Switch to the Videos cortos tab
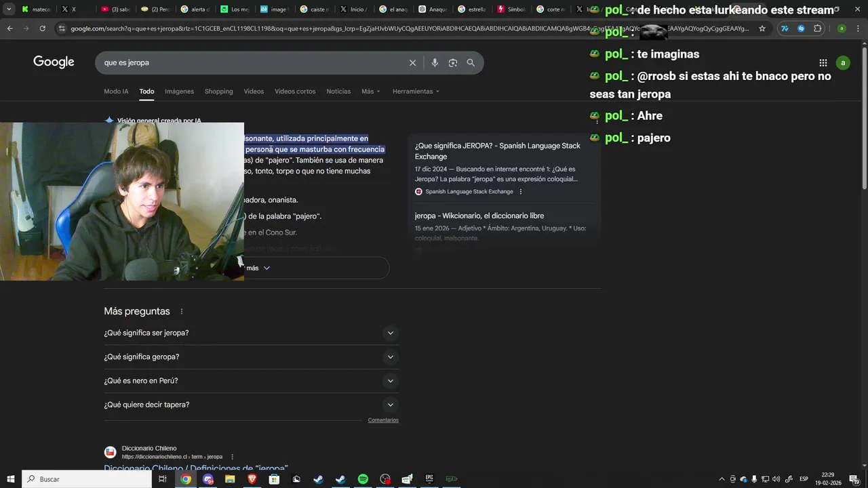 [x=295, y=91]
